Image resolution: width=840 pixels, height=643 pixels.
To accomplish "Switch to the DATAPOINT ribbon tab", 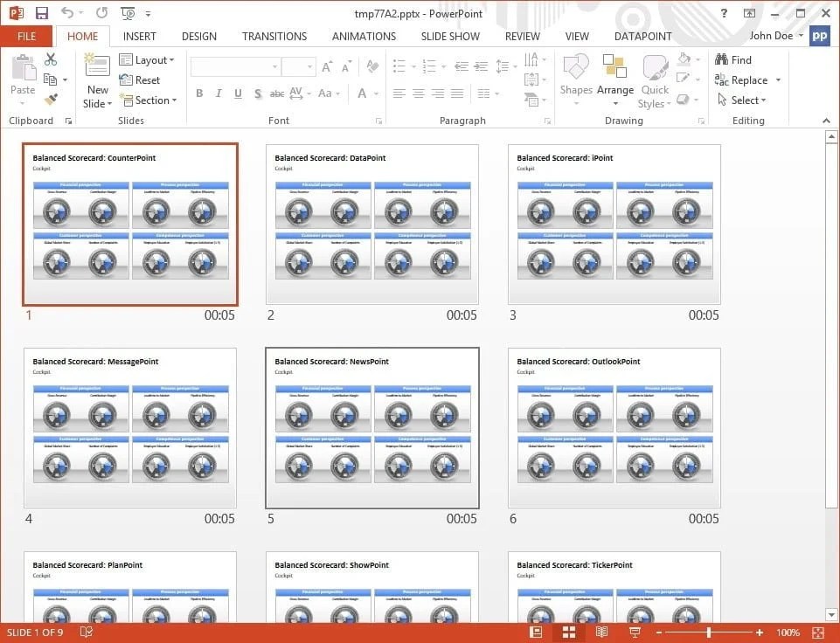I will point(642,36).
